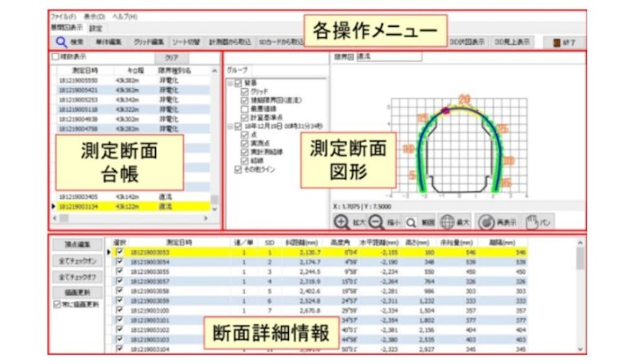Viewport: 636px width, 364px height.
Task: Toggle the 複数表示 checkbox
Action: click(55, 57)
